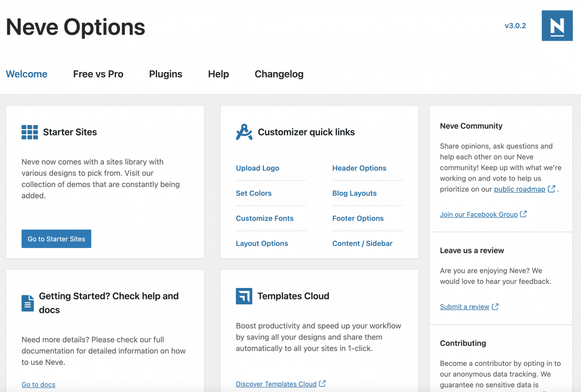This screenshot has width=581, height=392.
Task: Click the Contributing heading
Action: pyautogui.click(x=463, y=343)
